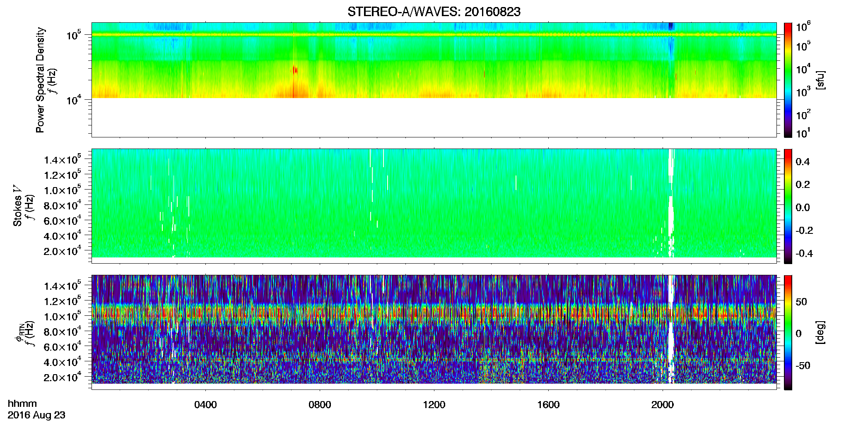
Task: Click the phi RTN degree color bar
Action: click(788, 332)
